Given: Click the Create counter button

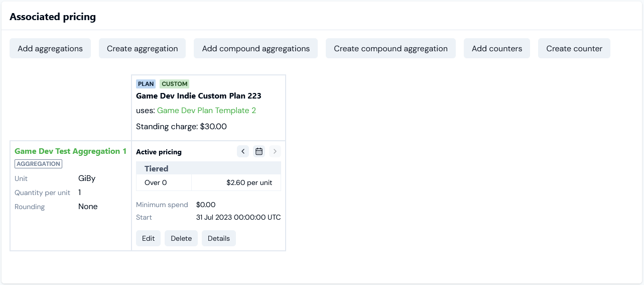Looking at the screenshot, I should 574,48.
